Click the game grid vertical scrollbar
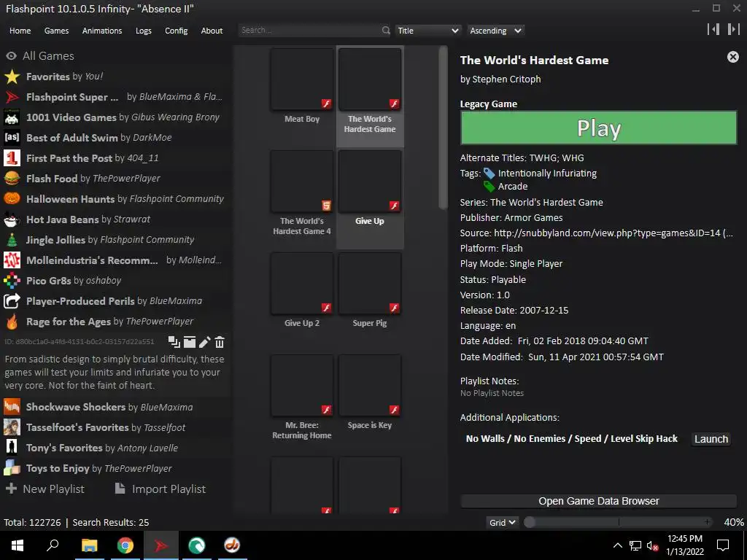747x560 pixels. point(443,128)
